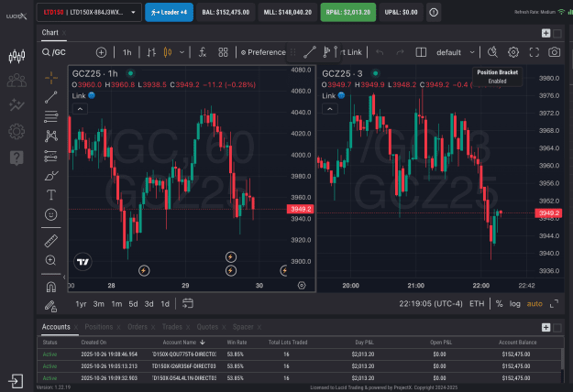The height and width of the screenshot is (392, 573).
Task: Toggle lock all drawings
Action: tap(51, 306)
